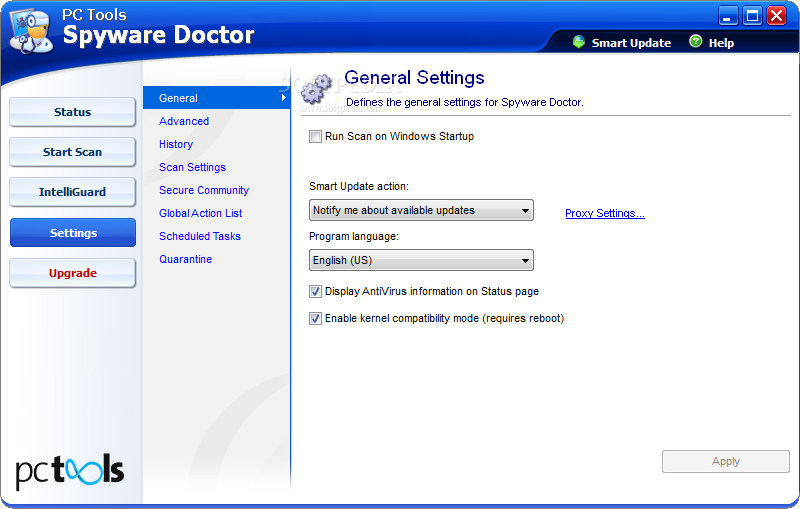Viewport: 800px width, 509px height.
Task: Click the Spyware Doctor logo icon
Action: 32,31
